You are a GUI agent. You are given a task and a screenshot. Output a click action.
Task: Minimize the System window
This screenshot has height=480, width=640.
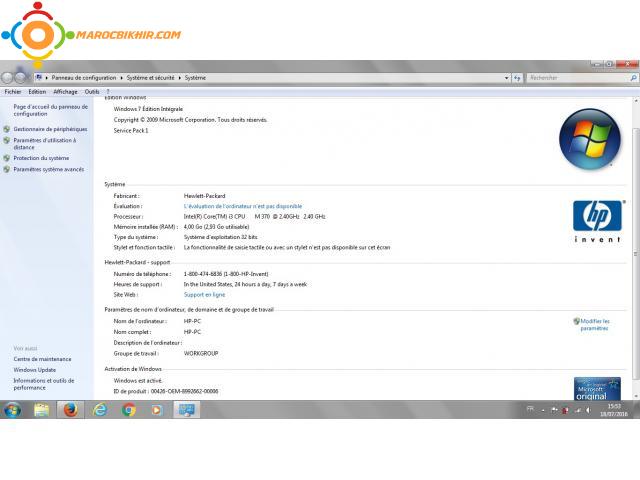point(597,64)
